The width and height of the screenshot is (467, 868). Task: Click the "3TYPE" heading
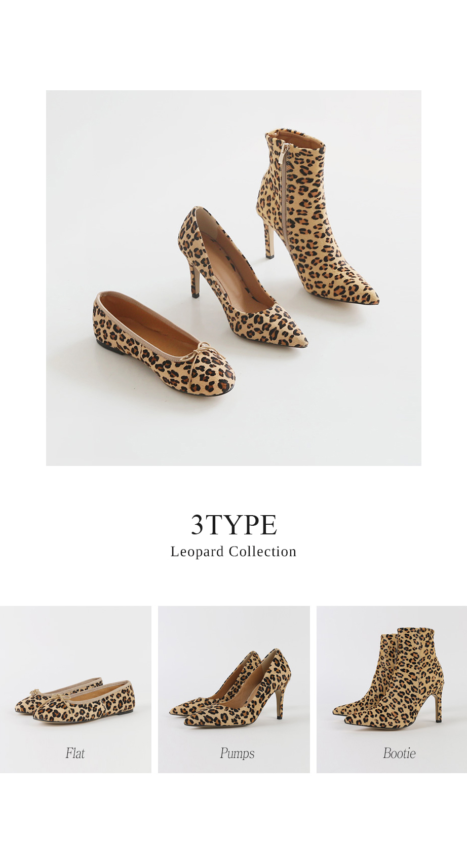point(233,525)
